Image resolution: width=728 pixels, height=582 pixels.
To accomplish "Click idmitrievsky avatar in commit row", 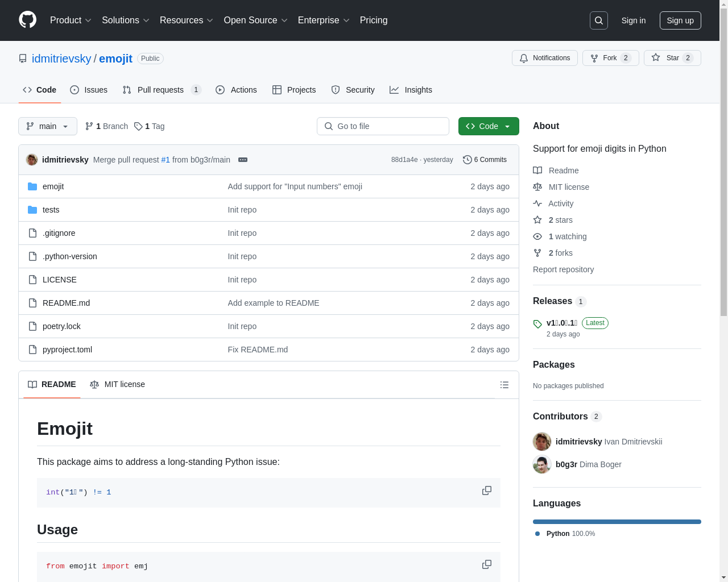I will pos(32,160).
